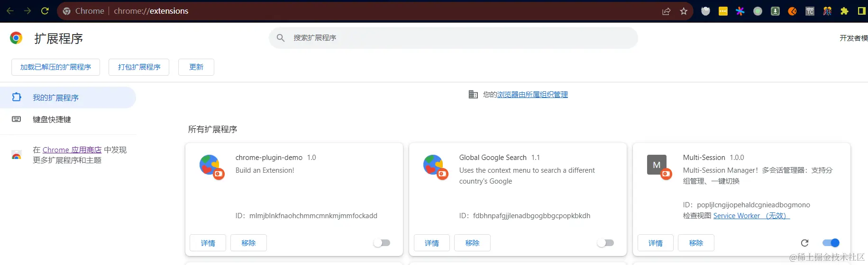Open 详情 for Multi-Session
The image size is (868, 265).
pos(655,243)
